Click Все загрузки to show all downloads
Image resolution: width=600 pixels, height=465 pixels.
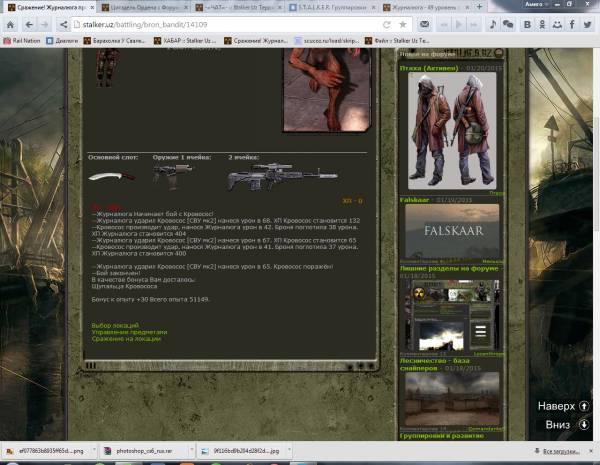click(x=557, y=452)
